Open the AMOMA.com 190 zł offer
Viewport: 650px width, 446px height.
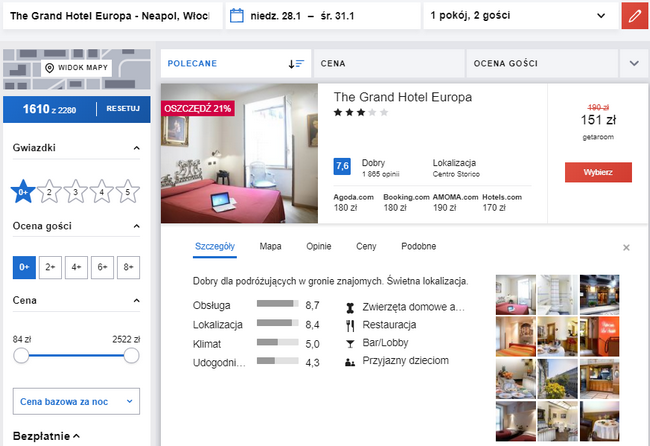(455, 203)
